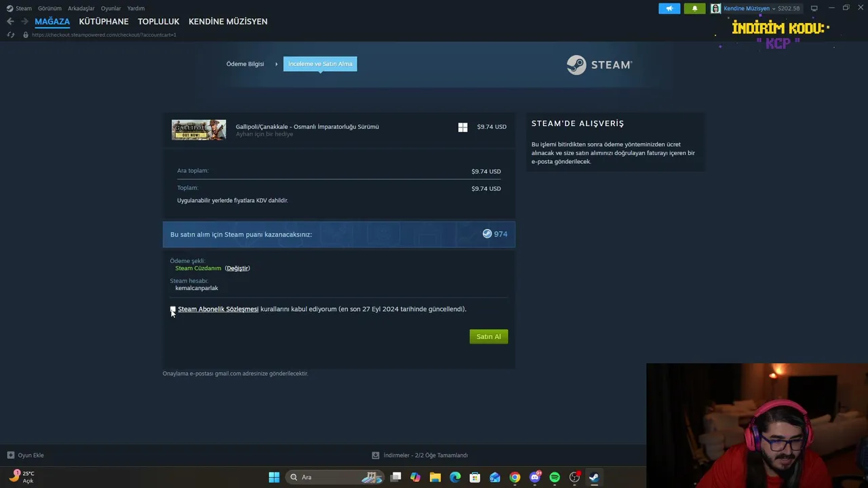Viewport: 868px width, 488px height.
Task: Click the 'Ara toplam:' label
Action: pyautogui.click(x=193, y=171)
